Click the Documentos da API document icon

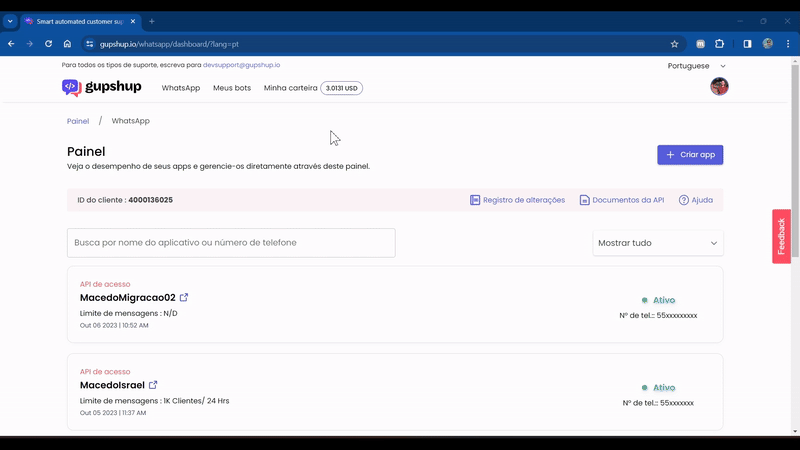(585, 200)
